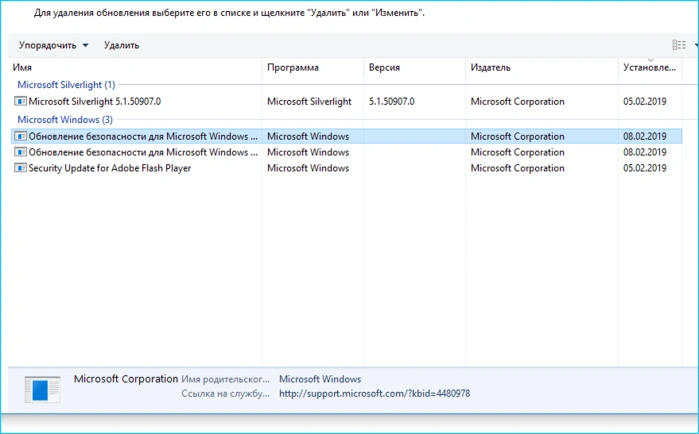Select the Microsoft Silverlight 5.1.50907.0 row
This screenshot has width=699, height=434.
click(x=346, y=101)
